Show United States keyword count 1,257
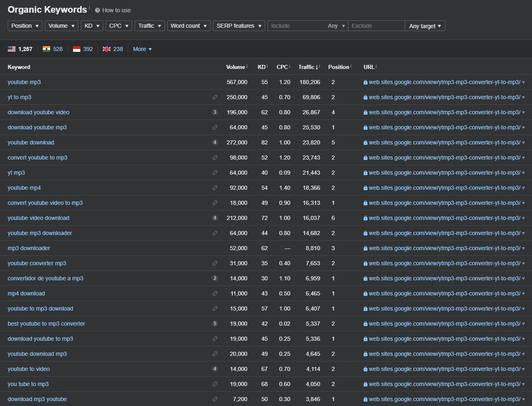The width and height of the screenshot is (532, 406). (25, 49)
